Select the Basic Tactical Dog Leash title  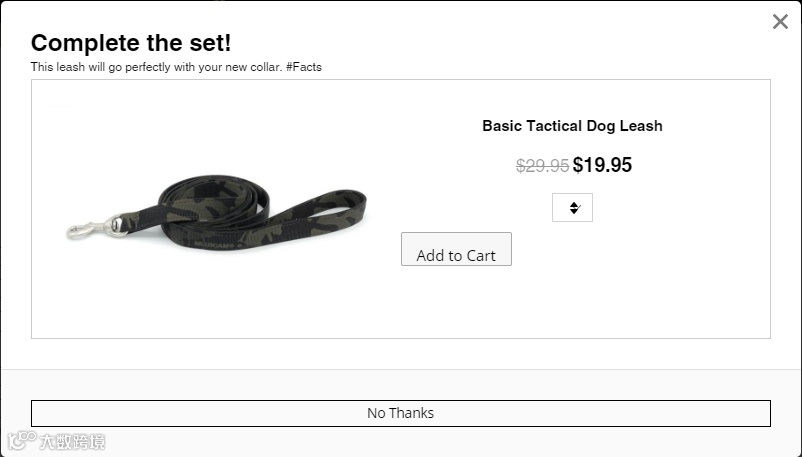click(572, 126)
